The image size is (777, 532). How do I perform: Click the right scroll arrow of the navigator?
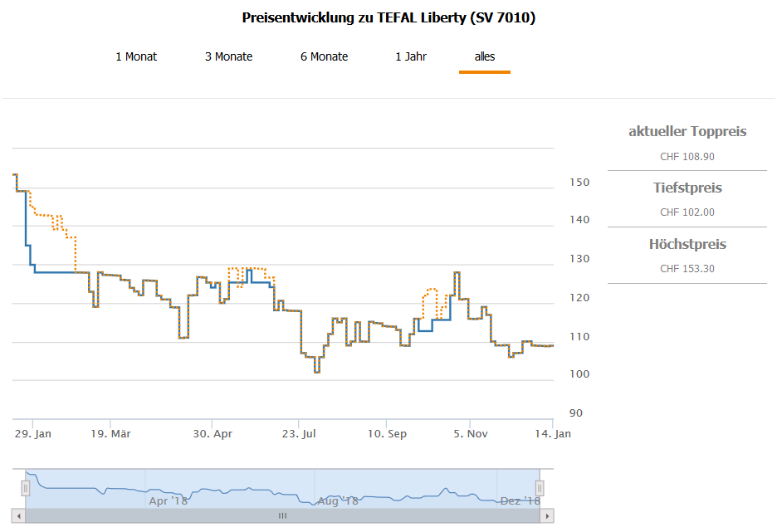(x=547, y=515)
